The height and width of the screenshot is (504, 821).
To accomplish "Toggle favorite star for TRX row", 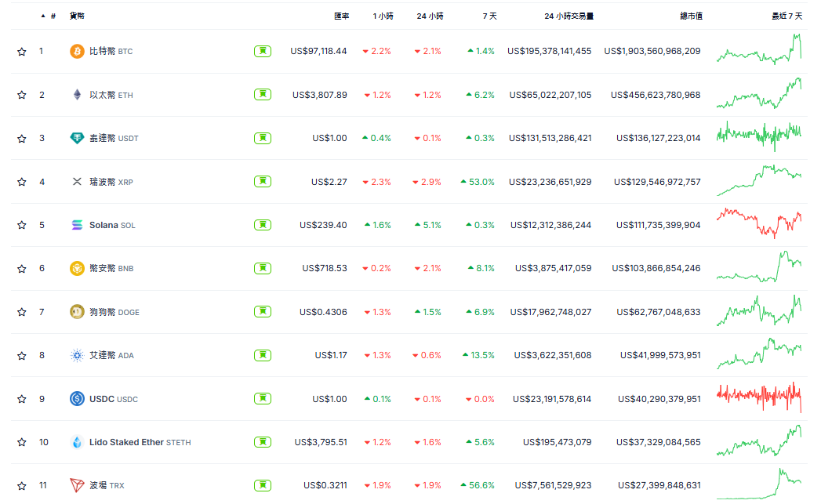I will (22, 485).
